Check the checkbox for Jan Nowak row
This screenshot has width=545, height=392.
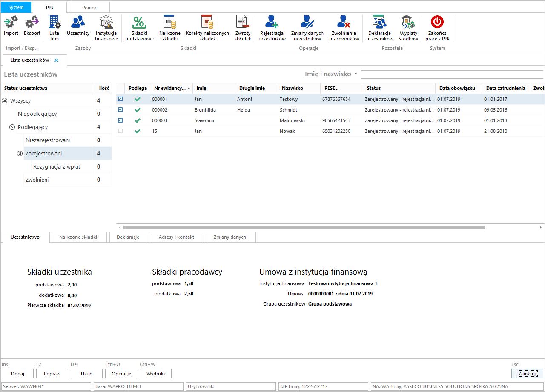[x=120, y=131]
